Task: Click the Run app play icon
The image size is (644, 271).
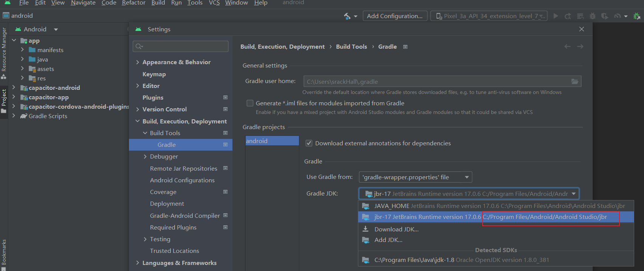Action: point(556,16)
